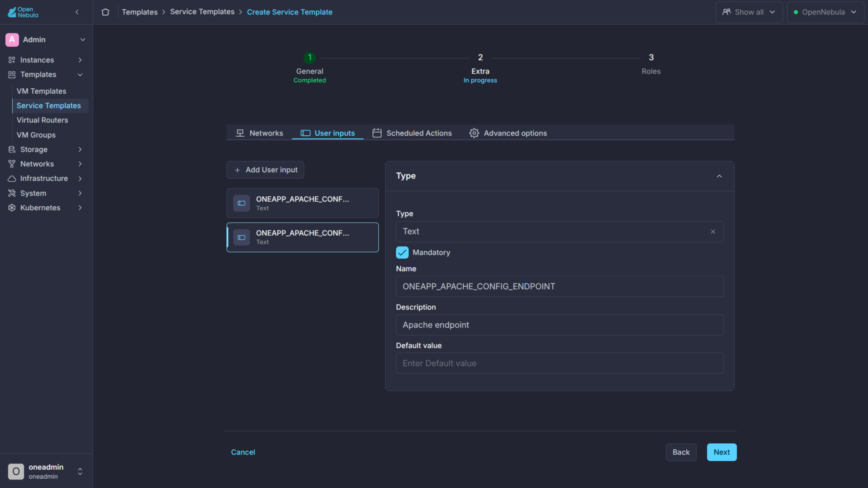The image size is (868, 488).
Task: Open the Advanced options tab
Action: pyautogui.click(x=508, y=133)
